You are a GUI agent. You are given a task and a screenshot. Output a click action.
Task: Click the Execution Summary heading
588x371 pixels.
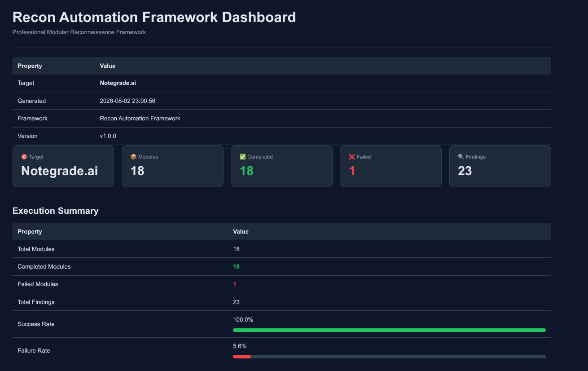pyautogui.click(x=55, y=211)
